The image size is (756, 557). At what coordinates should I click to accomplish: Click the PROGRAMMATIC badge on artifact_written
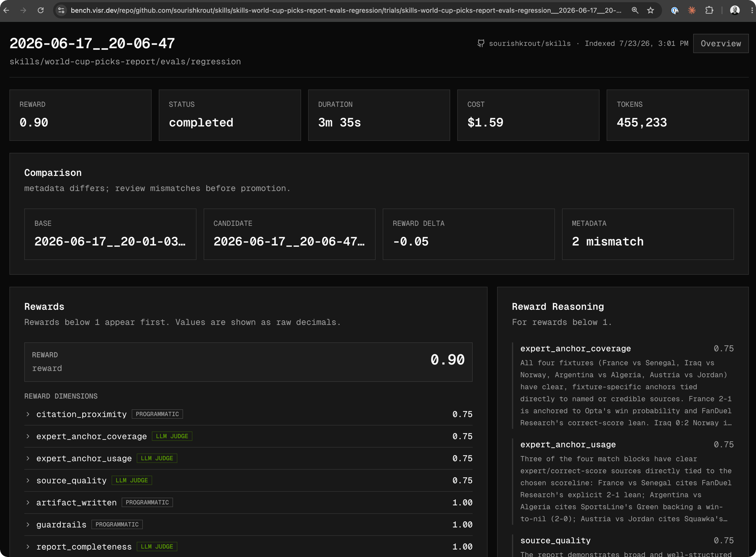pos(147,502)
